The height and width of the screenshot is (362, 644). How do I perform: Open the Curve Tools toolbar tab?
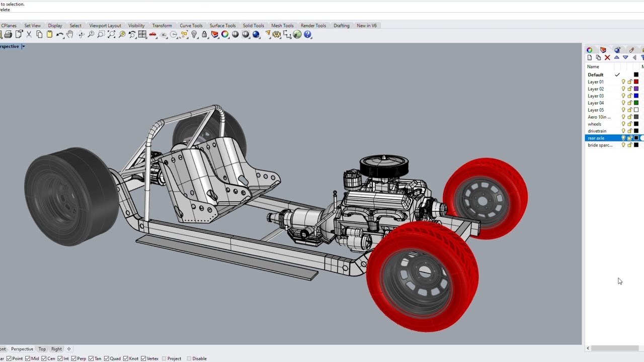[x=191, y=26]
